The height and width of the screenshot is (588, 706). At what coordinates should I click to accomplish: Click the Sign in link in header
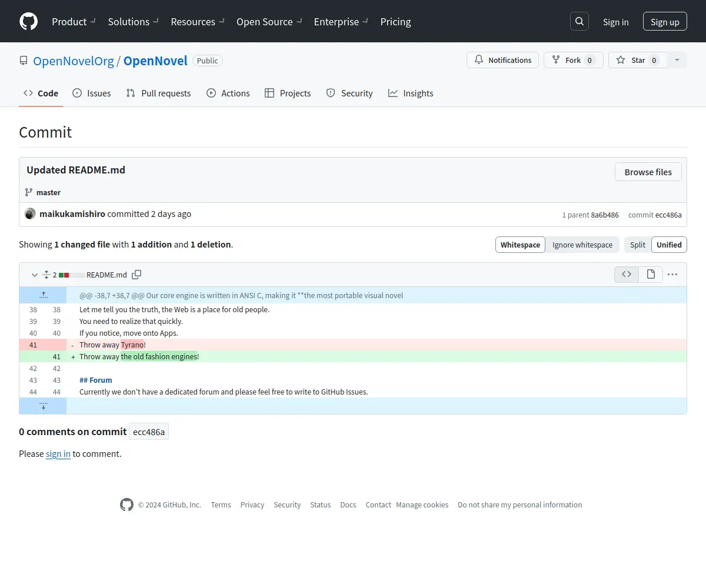615,22
